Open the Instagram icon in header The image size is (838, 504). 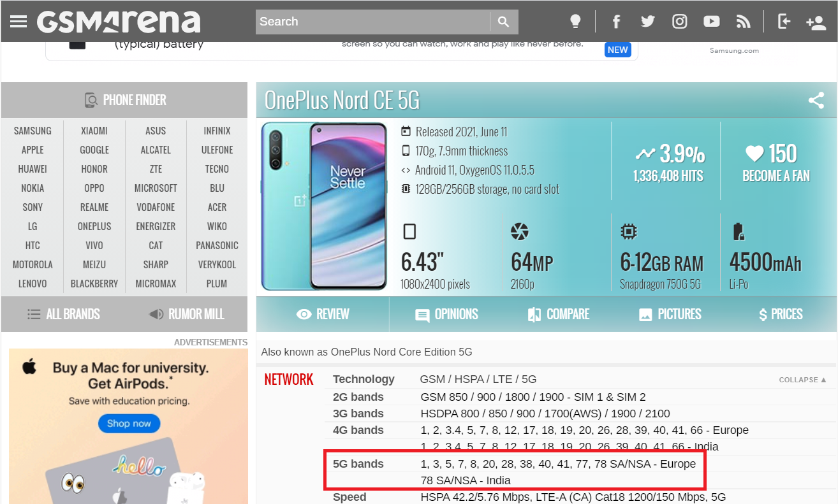(680, 22)
